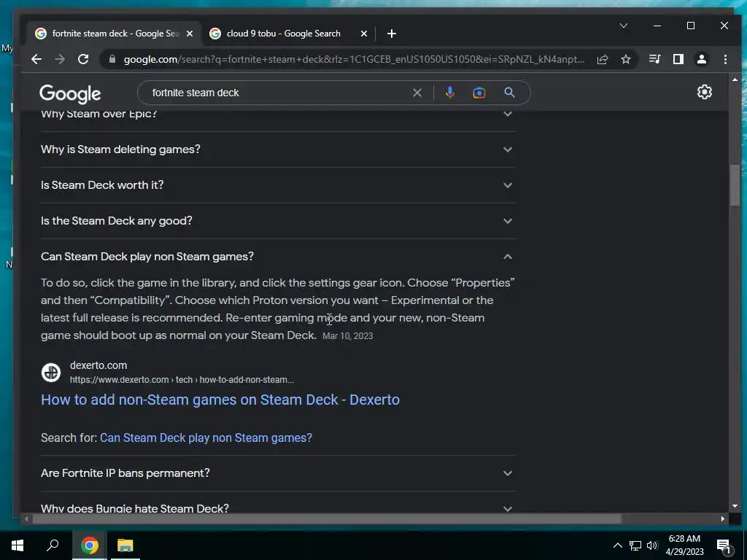
Task: Expand Why Steam over Epic question
Action: [x=279, y=114]
